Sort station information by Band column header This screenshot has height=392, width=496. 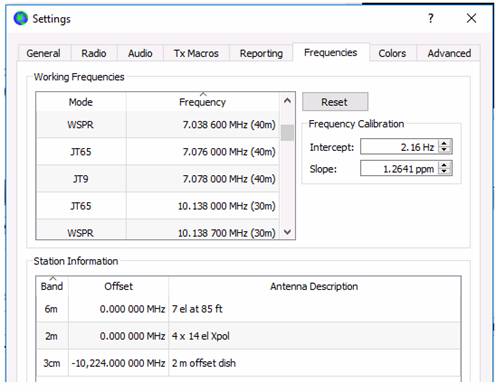pyautogui.click(x=52, y=286)
